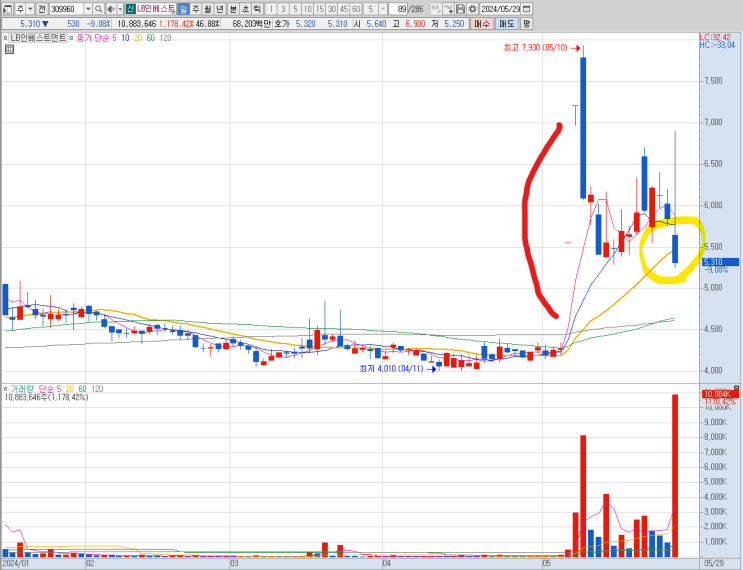Click the speaker sound icon

coord(111,9)
